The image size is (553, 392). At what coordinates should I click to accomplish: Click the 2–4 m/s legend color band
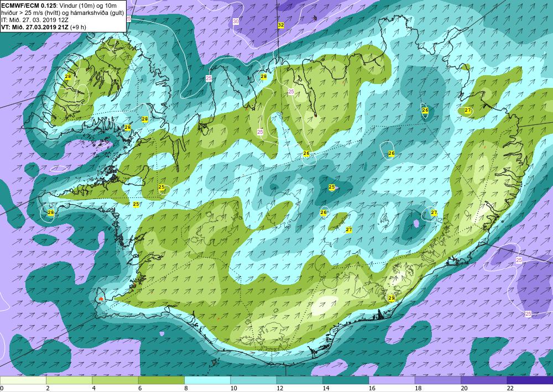pos(69,380)
